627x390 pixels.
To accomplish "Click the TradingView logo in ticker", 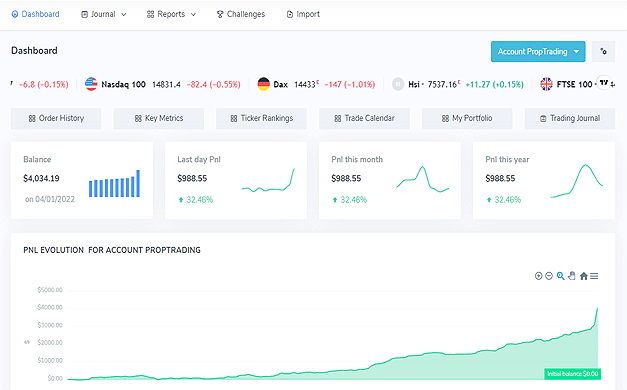I will click(x=604, y=82).
